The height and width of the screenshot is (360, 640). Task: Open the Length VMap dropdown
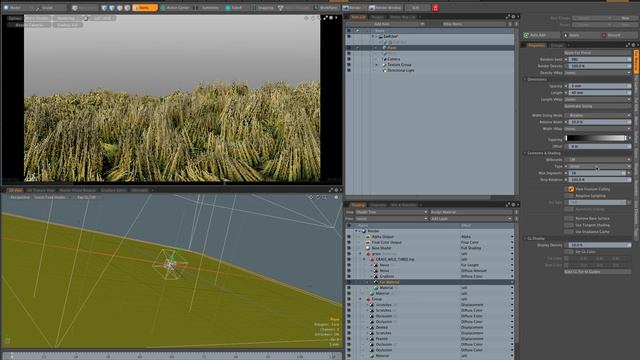(598, 99)
